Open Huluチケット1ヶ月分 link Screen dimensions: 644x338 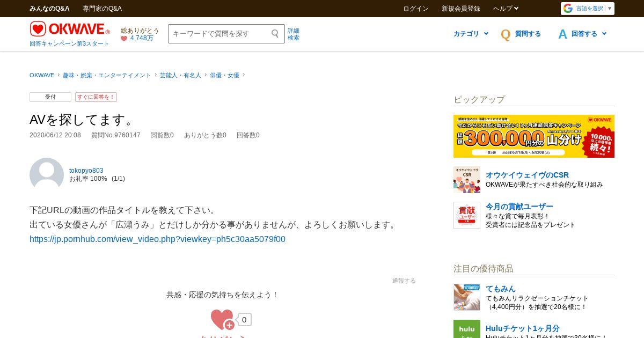pyautogui.click(x=523, y=328)
